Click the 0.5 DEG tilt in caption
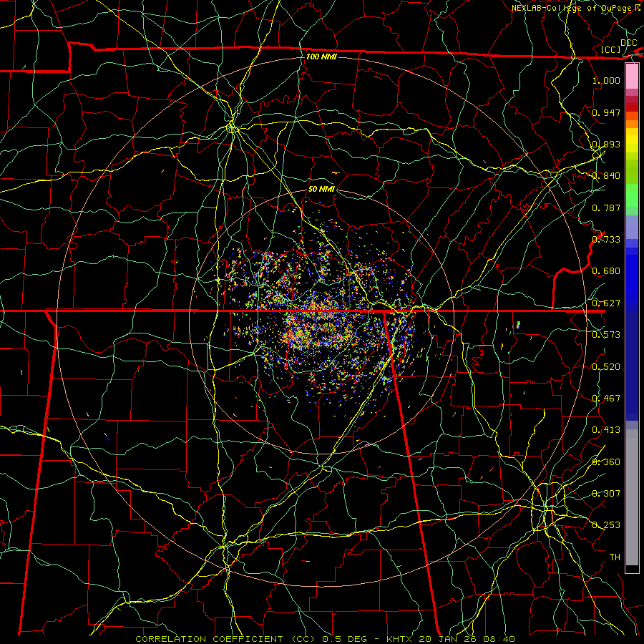 click(346, 639)
